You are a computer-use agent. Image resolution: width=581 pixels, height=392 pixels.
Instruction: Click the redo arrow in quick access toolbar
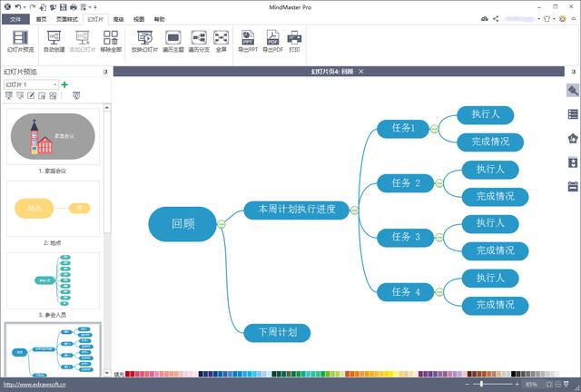[x=33, y=6]
